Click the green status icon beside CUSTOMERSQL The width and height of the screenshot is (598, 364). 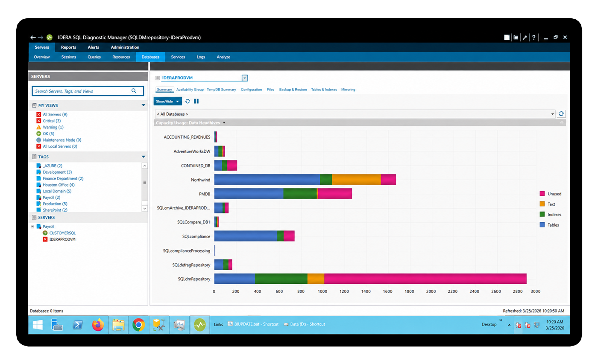point(45,233)
